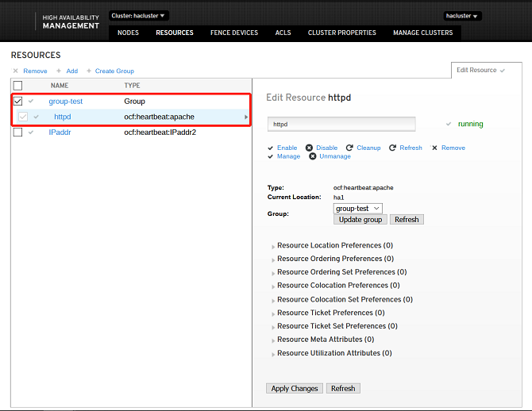Open the group-test Group dropdown
The width and height of the screenshot is (532, 411).
357,208
